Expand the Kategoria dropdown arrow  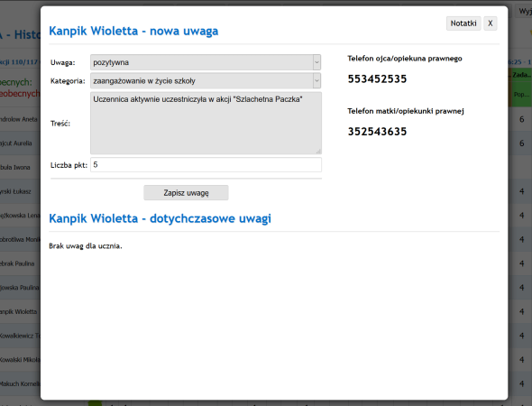point(316,81)
